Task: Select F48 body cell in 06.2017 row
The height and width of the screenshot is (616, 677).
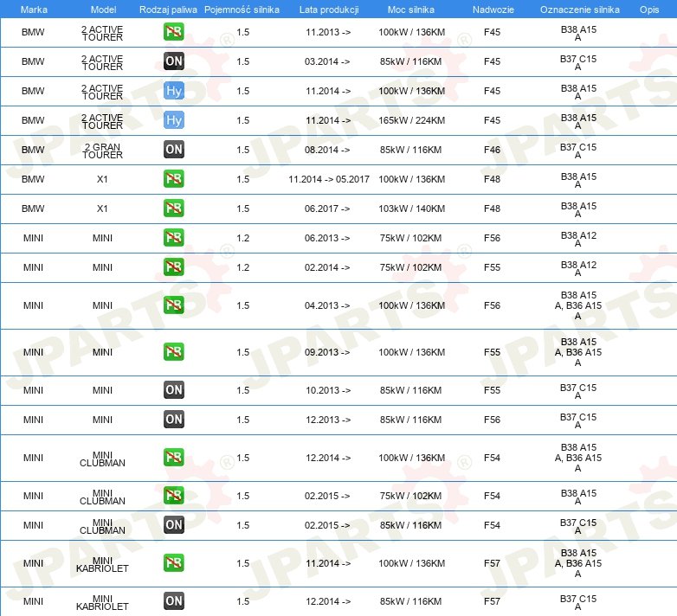Action: tap(492, 209)
